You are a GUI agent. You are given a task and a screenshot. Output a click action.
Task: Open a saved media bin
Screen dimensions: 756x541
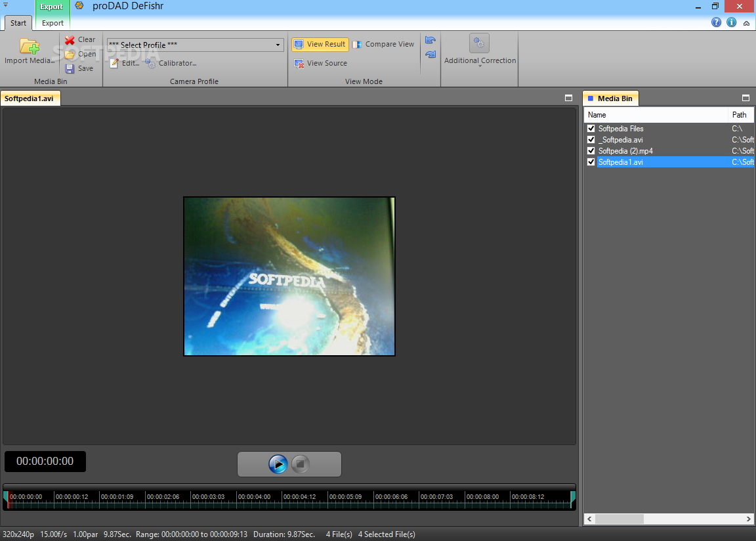coord(80,54)
